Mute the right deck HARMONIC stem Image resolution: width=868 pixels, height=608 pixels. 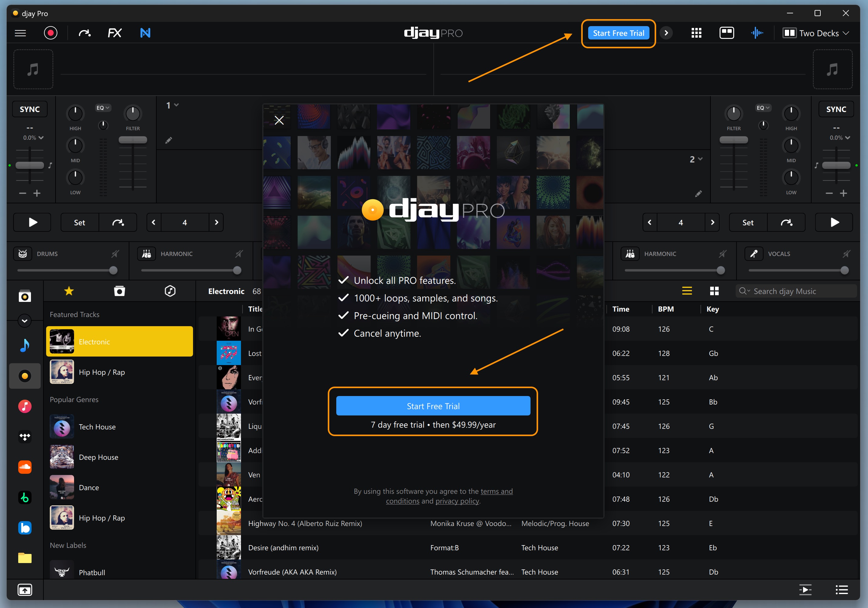click(x=722, y=254)
